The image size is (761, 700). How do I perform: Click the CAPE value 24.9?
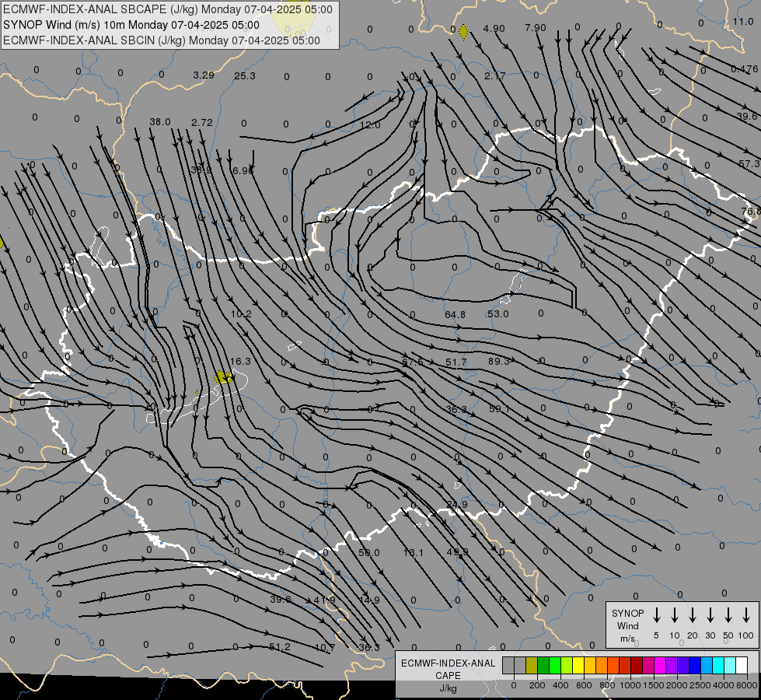pyautogui.click(x=457, y=505)
